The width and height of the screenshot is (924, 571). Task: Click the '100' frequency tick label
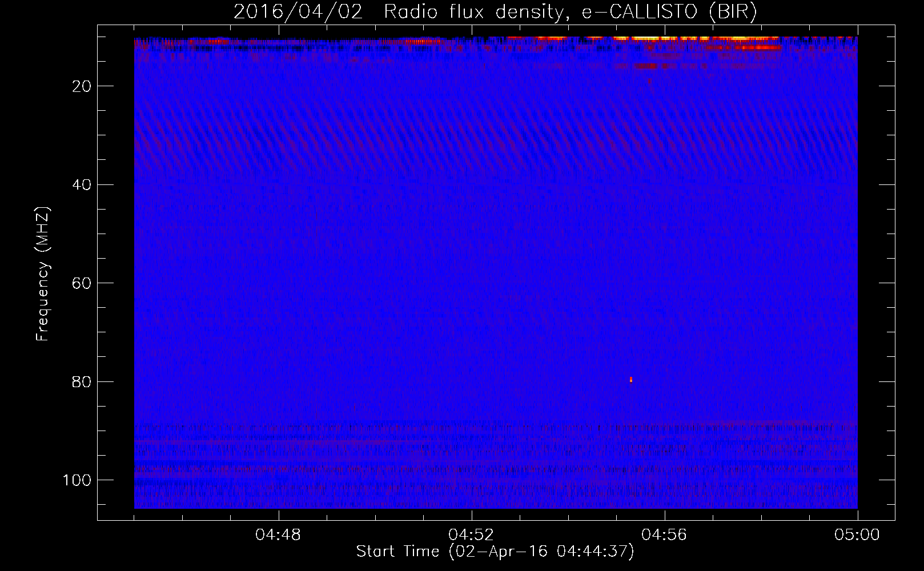click(77, 480)
